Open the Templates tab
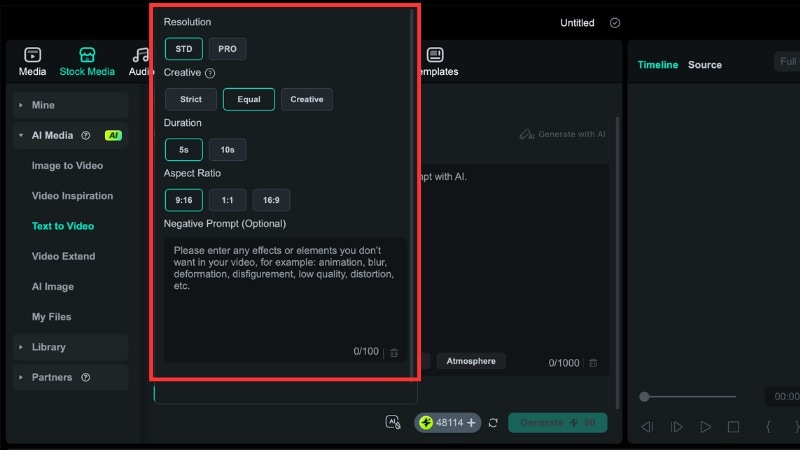This screenshot has height=450, width=800. (x=439, y=62)
